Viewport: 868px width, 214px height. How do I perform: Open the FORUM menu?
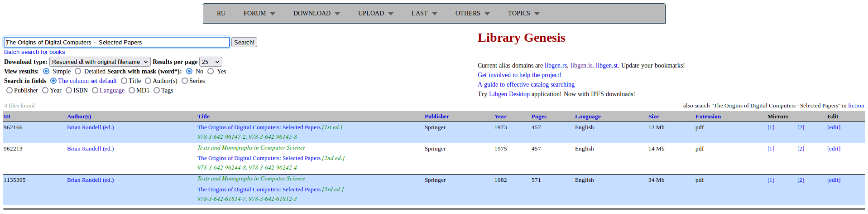tap(259, 14)
